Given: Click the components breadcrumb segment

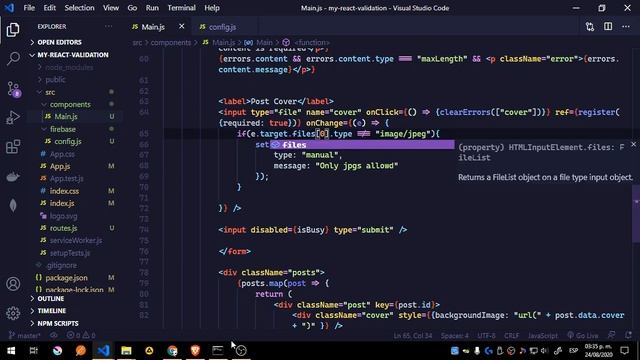Looking at the screenshot, I should pyautogui.click(x=171, y=42).
